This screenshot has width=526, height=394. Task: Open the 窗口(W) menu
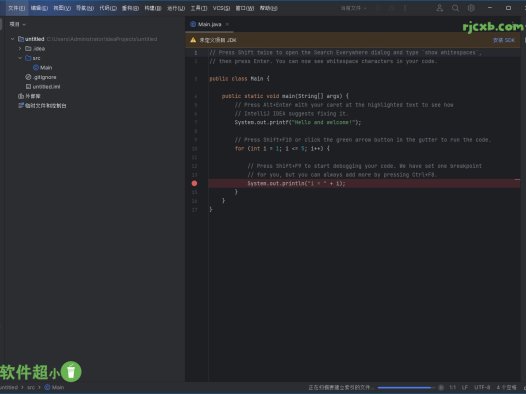tap(245, 8)
